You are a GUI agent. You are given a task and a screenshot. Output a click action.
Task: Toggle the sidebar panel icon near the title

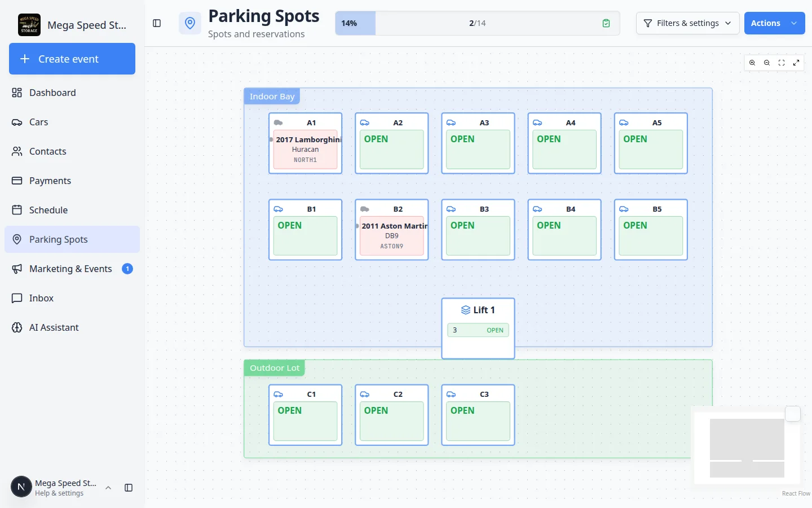(157, 23)
